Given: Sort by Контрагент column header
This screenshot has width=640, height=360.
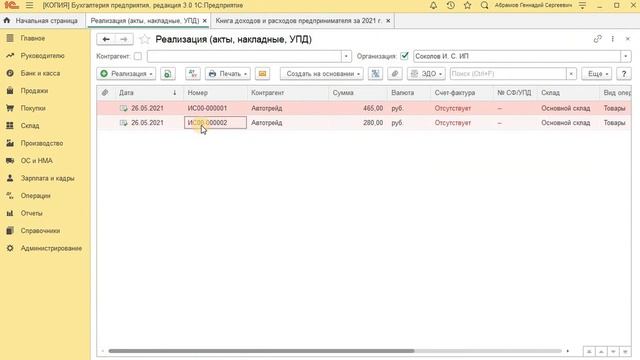Looking at the screenshot, I should (288, 93).
